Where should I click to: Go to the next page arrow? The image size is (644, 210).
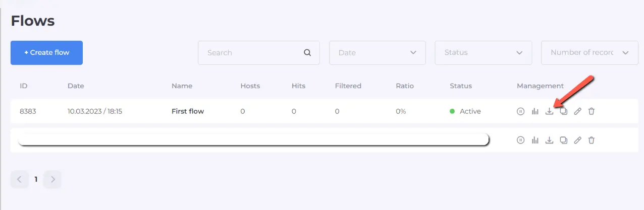point(52,179)
